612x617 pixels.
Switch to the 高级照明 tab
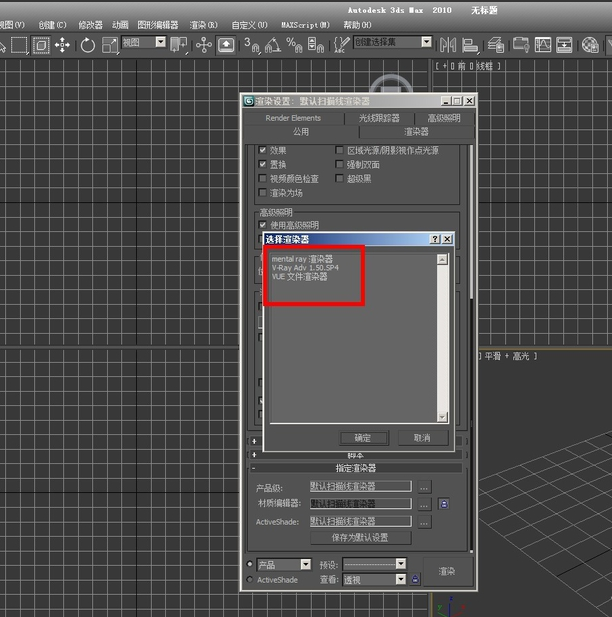pos(444,118)
